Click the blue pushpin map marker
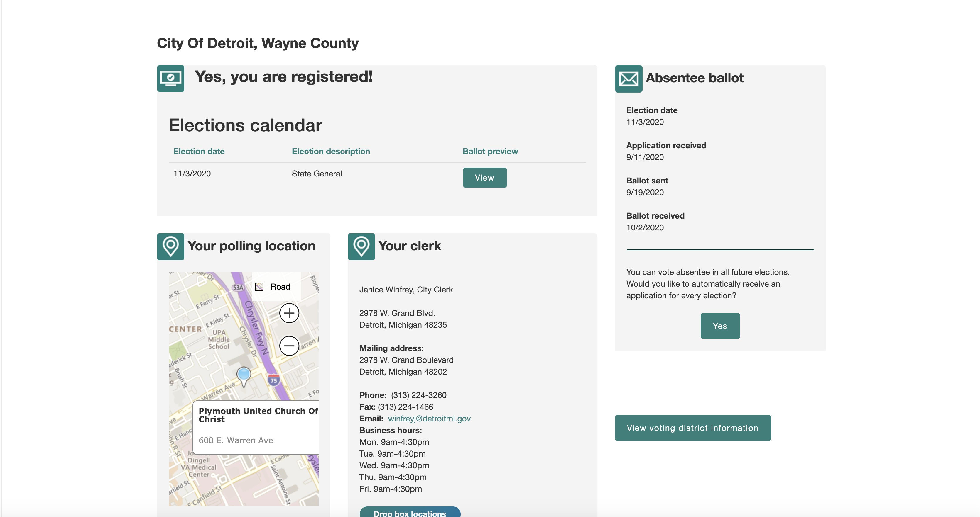980x517 pixels. coord(244,375)
